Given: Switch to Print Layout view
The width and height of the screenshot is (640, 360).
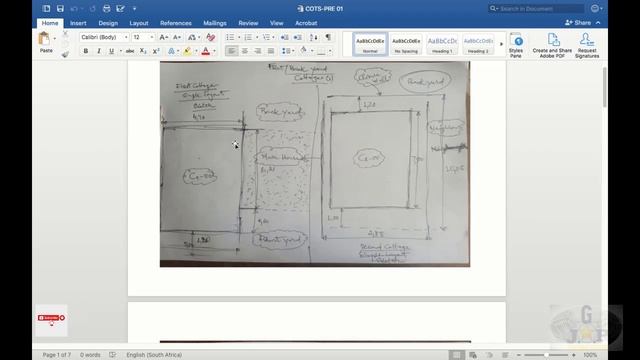Looking at the screenshot, I should (x=456, y=355).
